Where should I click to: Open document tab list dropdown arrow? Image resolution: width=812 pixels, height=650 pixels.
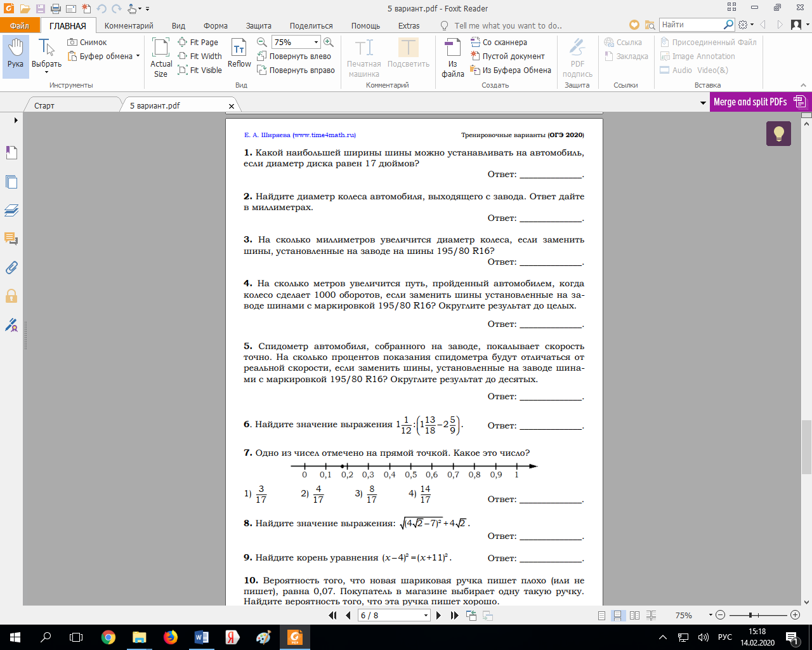coord(703,102)
